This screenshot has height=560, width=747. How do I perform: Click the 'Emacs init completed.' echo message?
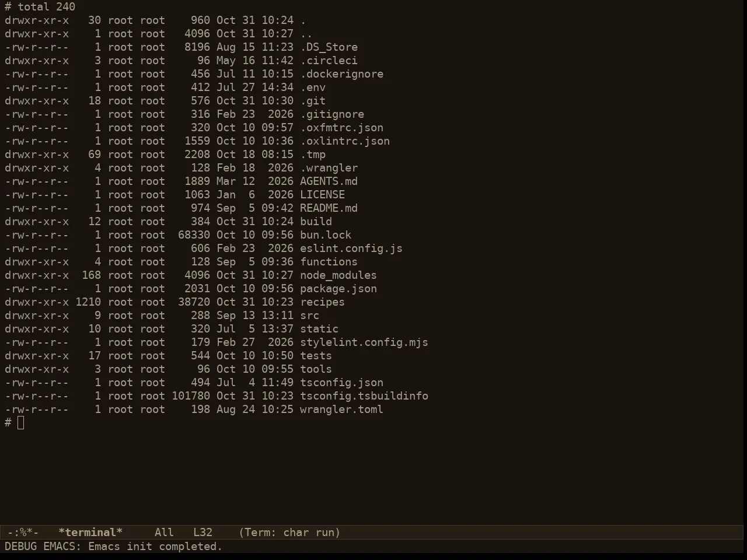click(x=155, y=547)
